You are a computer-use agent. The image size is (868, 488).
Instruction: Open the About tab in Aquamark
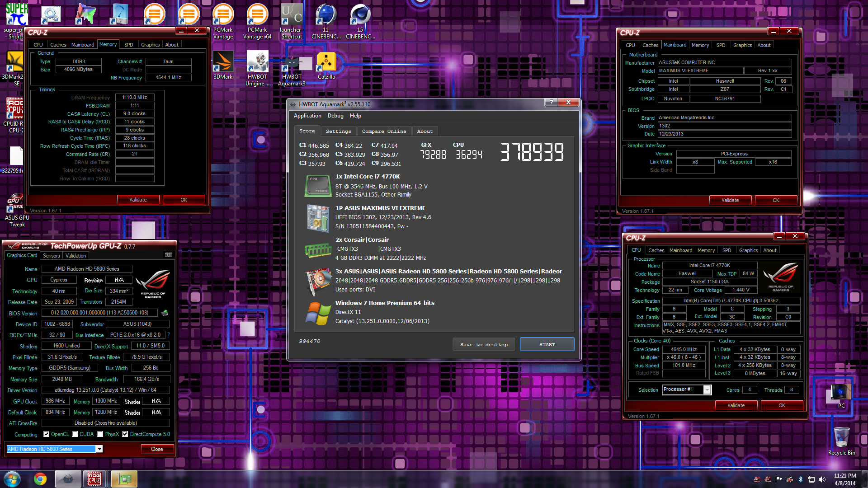pyautogui.click(x=425, y=131)
